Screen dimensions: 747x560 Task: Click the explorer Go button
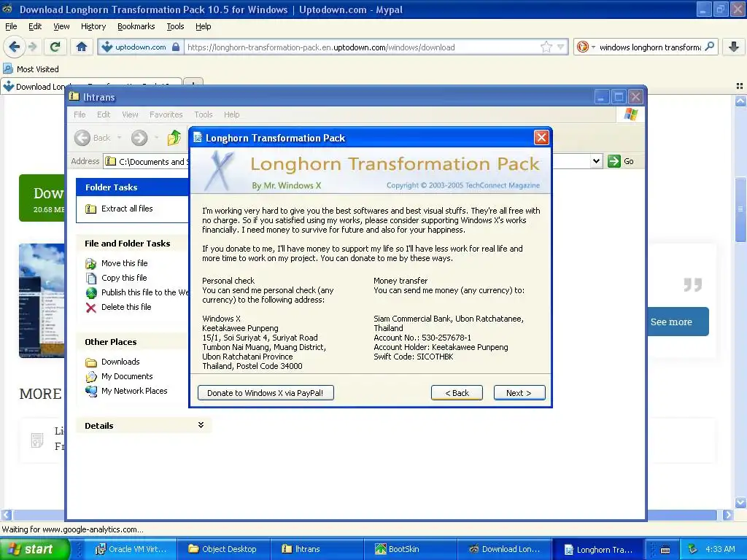[x=622, y=161]
